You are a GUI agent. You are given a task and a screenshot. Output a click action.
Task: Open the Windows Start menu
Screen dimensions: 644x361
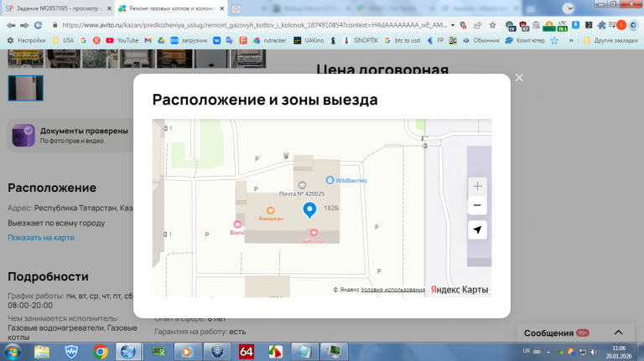coord(13,352)
